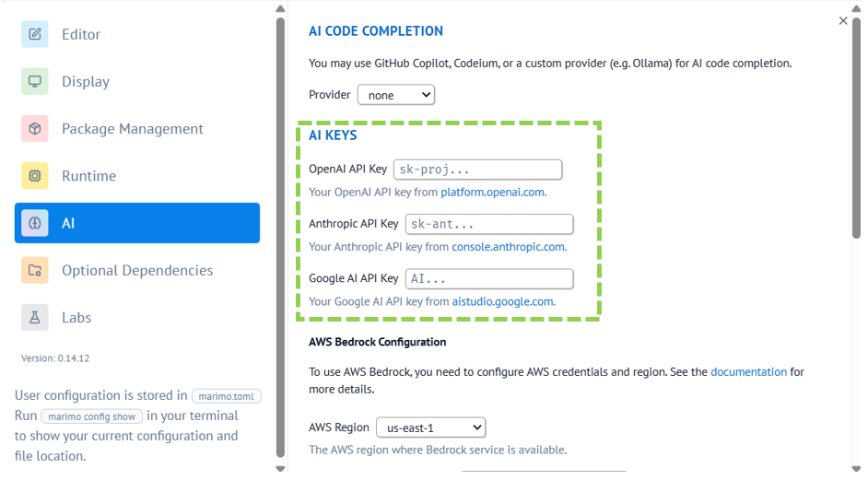Click the Editor pencil icon in sidebar
Image resolution: width=868 pixels, height=480 pixels.
35,34
